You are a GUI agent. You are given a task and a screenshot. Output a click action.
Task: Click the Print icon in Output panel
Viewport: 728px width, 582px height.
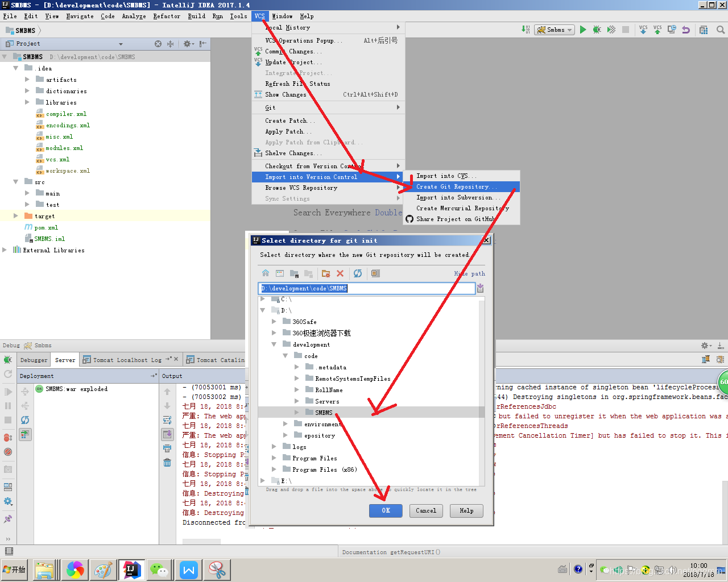(x=167, y=448)
